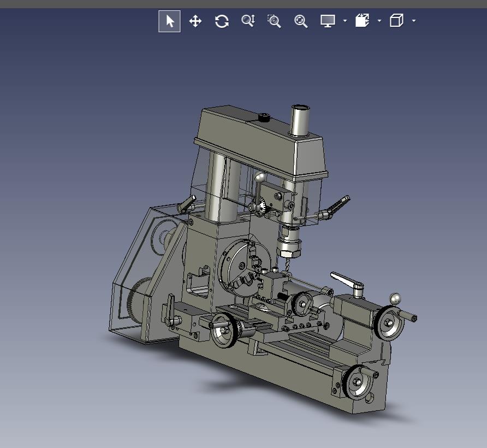Click the view orientation icon
This screenshot has height=448, width=487.
(362, 21)
